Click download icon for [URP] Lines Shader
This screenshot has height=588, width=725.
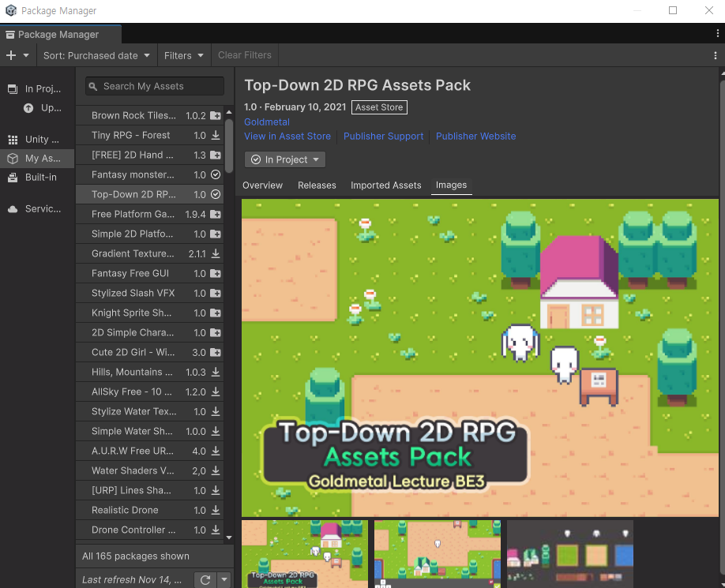pyautogui.click(x=216, y=490)
